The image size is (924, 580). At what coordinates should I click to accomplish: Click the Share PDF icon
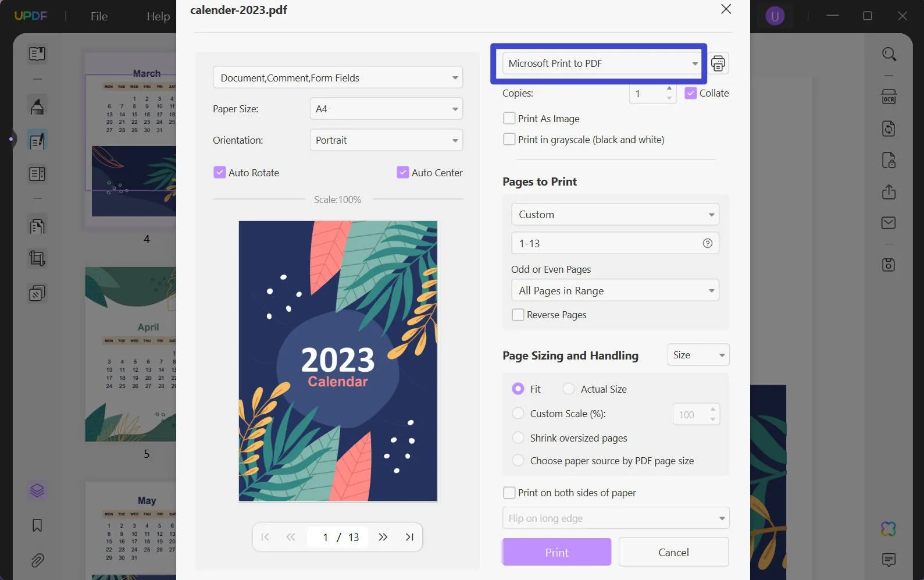tap(889, 192)
